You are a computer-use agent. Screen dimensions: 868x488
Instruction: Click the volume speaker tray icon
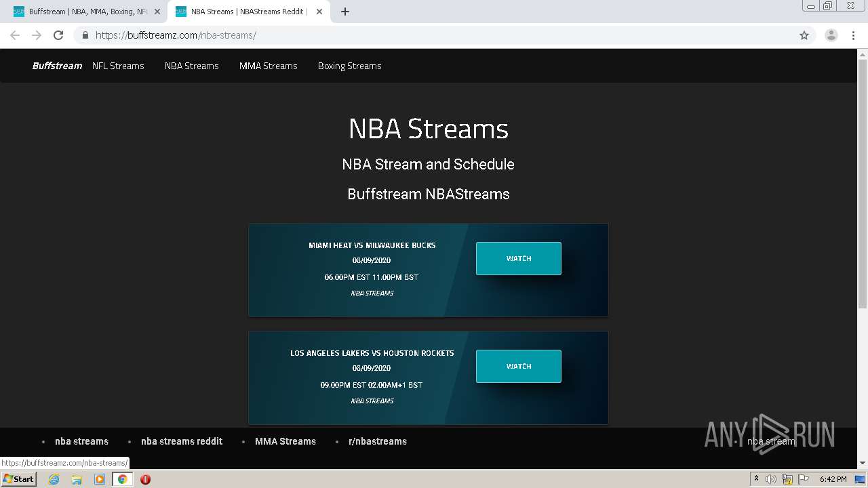tap(770, 479)
